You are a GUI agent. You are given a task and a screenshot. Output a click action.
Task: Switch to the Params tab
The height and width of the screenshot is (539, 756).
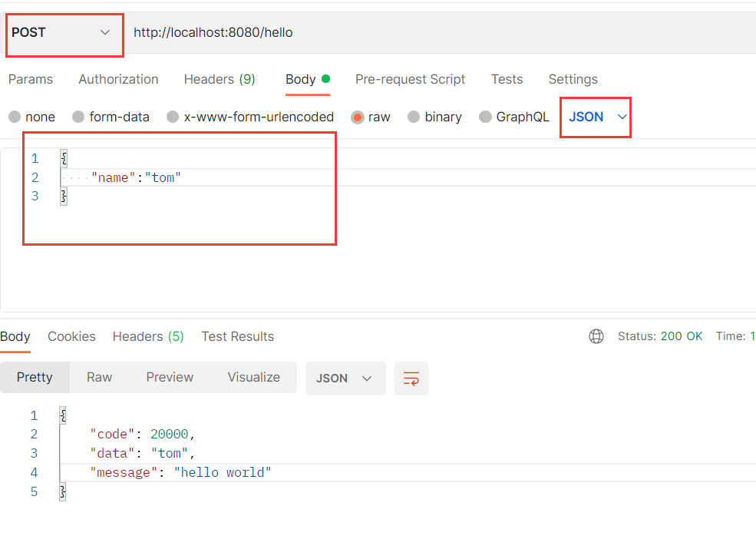pos(31,79)
